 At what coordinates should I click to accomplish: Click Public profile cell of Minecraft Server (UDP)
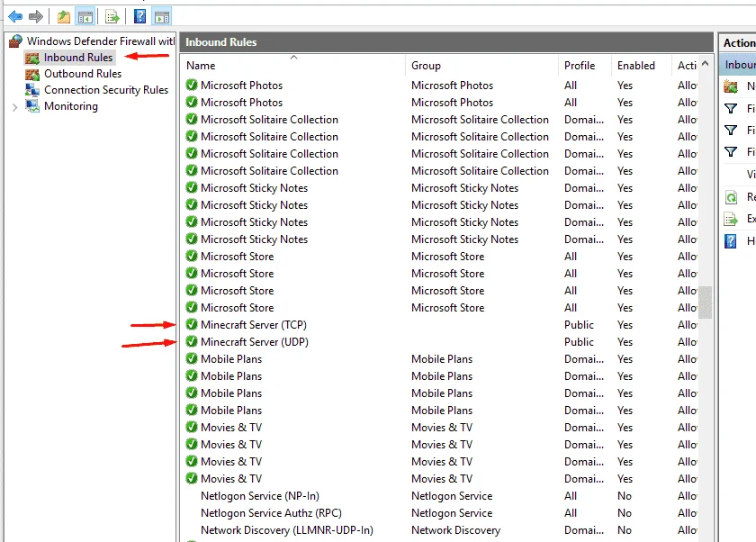tap(579, 342)
